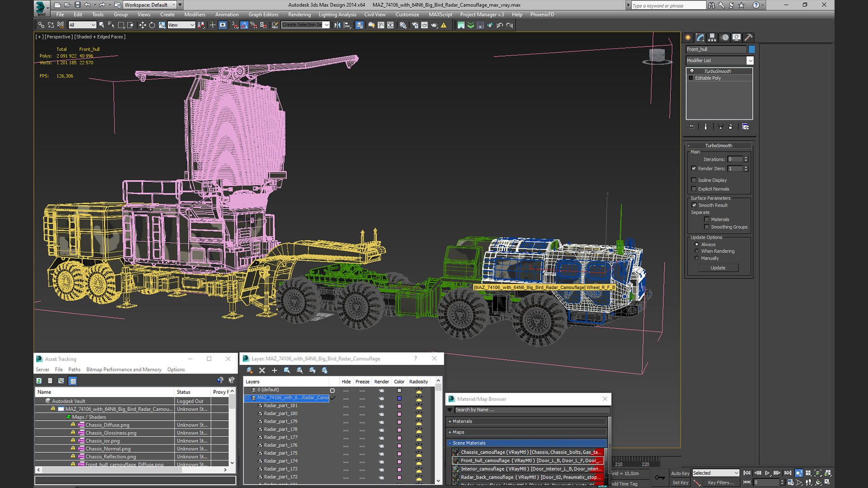Open the Rendering menu
Screen dimensions: 868x488
tap(299, 14)
